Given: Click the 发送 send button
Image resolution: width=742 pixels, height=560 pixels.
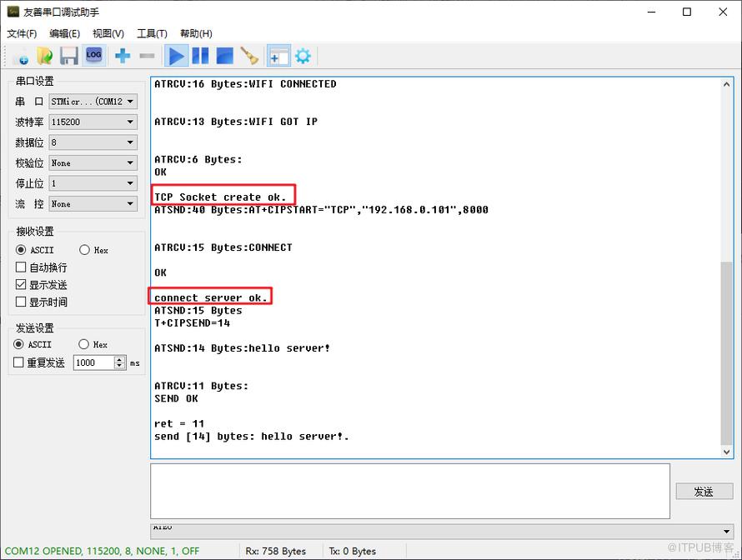Looking at the screenshot, I should (704, 492).
